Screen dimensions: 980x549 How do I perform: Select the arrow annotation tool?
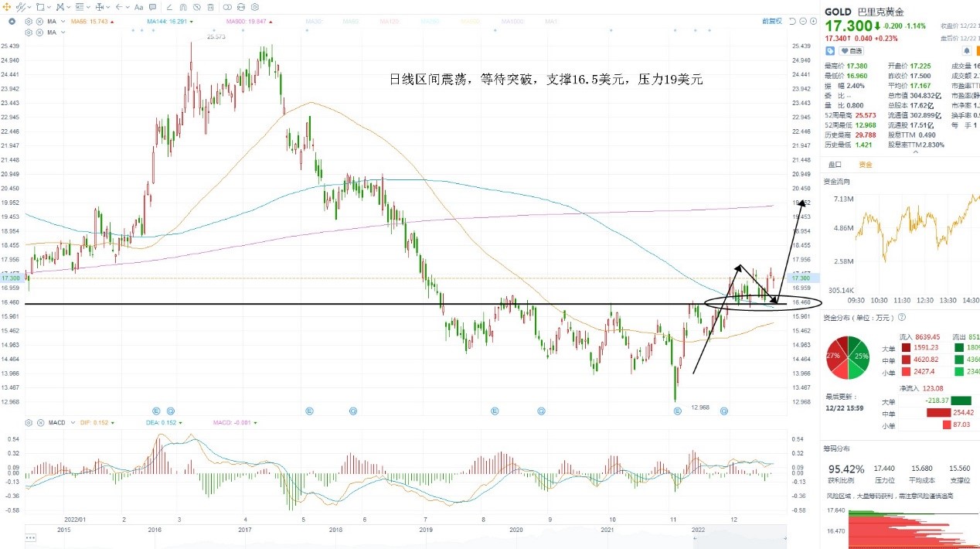tap(118, 7)
